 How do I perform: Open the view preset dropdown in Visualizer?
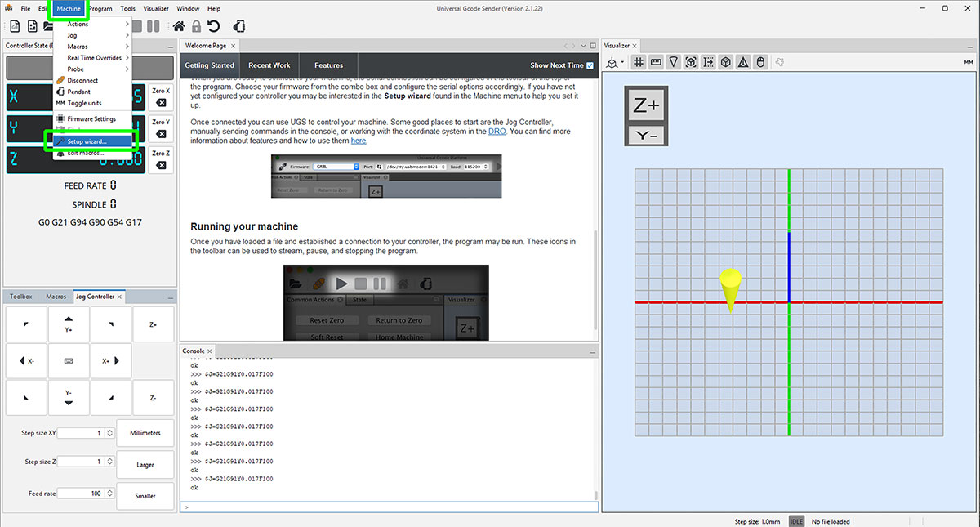(613, 62)
